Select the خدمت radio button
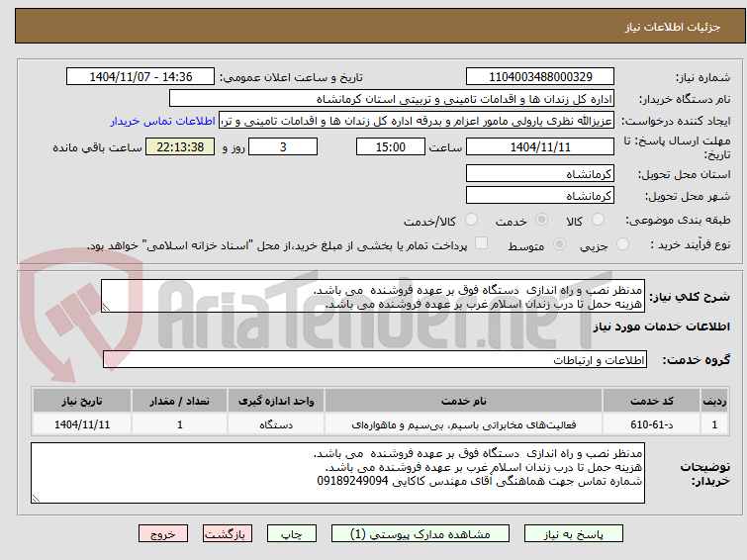 point(541,220)
